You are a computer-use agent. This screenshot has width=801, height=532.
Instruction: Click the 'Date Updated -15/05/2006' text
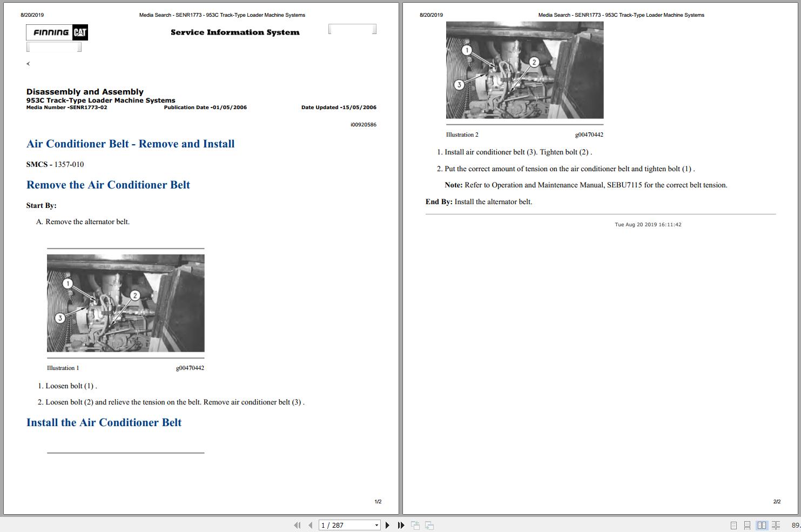(x=339, y=107)
